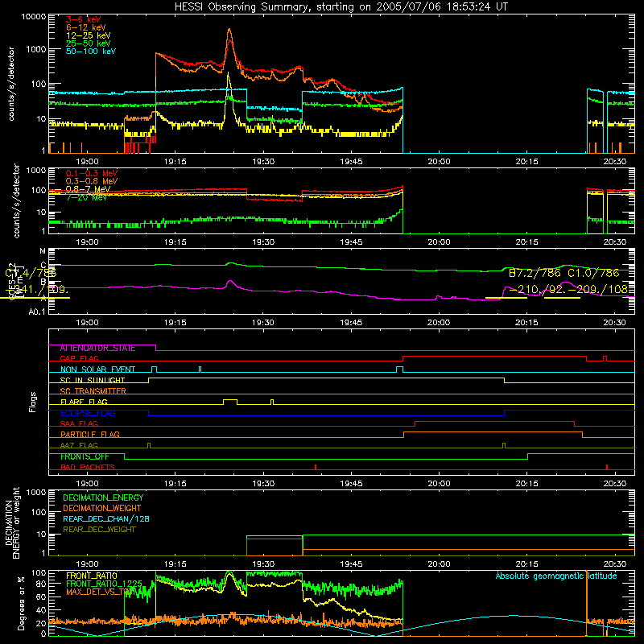Select the REAR_DEC_CHAN/128 legend label

[x=106, y=518]
